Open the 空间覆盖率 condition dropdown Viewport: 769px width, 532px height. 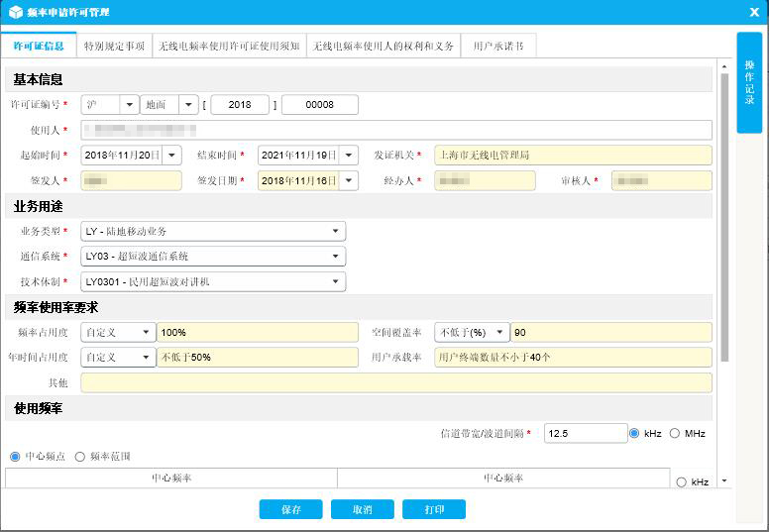point(499,333)
